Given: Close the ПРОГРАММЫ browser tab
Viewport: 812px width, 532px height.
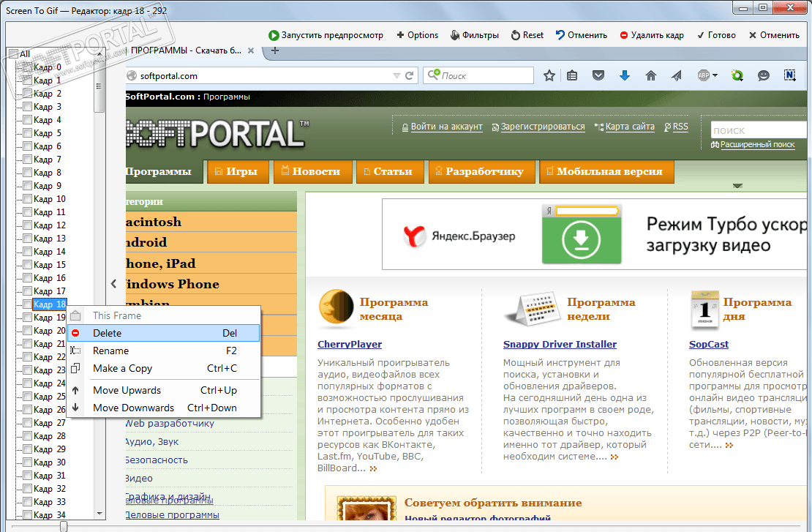Looking at the screenshot, I should point(251,50).
